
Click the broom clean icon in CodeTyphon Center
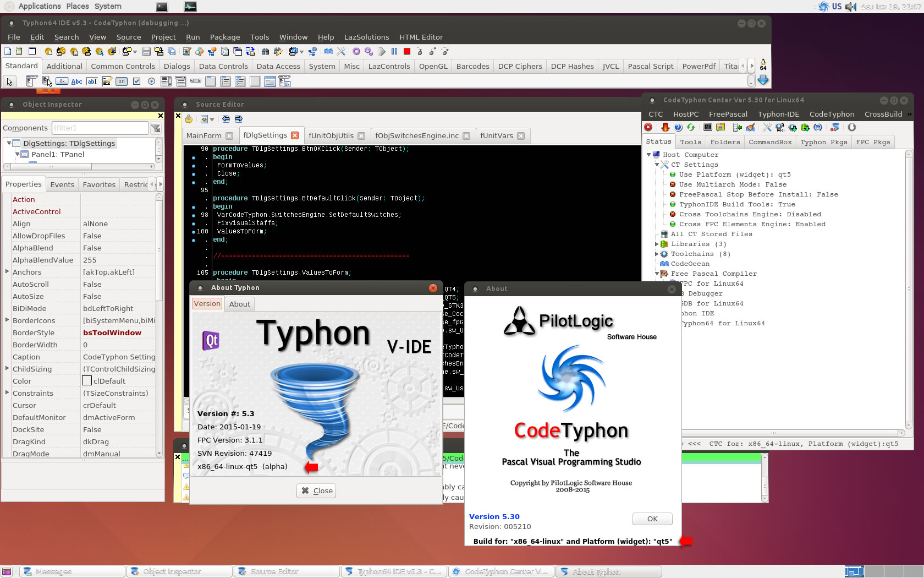750,127
